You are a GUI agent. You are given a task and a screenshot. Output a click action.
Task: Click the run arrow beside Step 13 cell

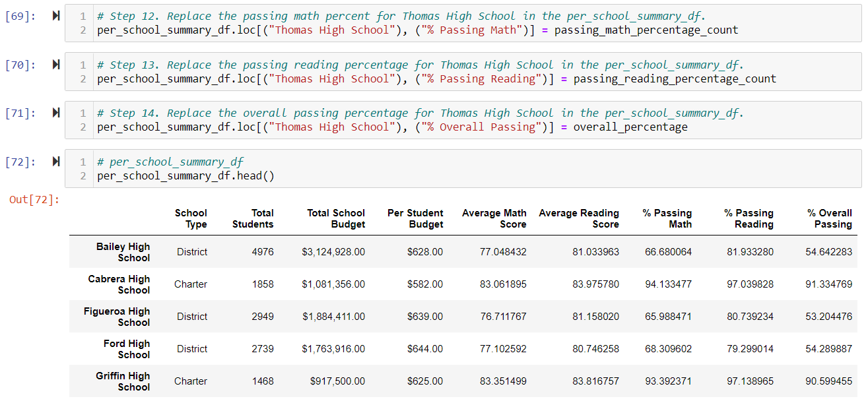pos(55,65)
